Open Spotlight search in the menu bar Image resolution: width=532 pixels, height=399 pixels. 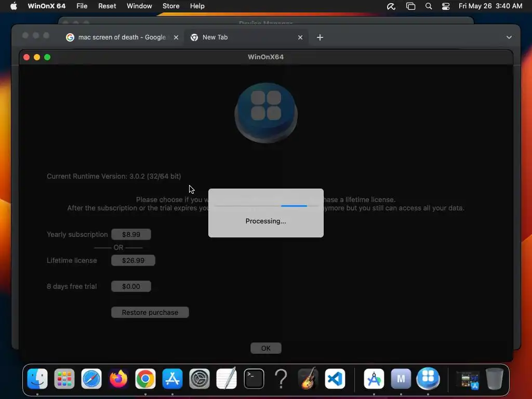point(429,6)
